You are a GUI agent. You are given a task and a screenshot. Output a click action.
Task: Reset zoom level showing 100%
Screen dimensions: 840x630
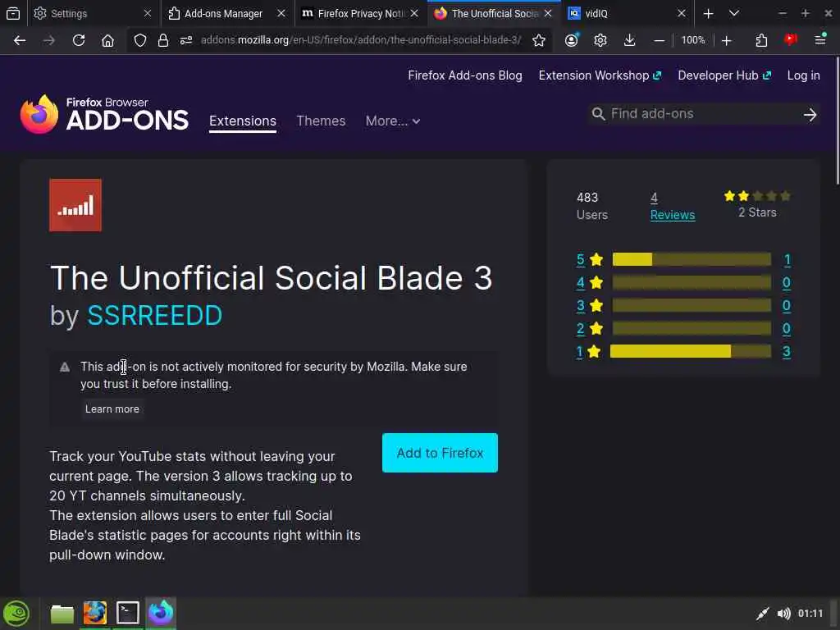[692, 40]
